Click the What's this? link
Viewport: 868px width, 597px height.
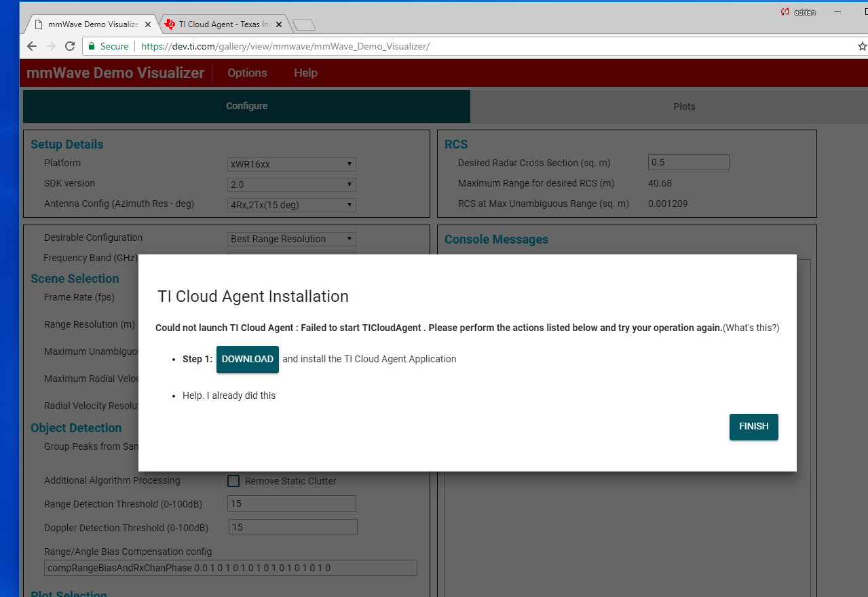pos(751,328)
